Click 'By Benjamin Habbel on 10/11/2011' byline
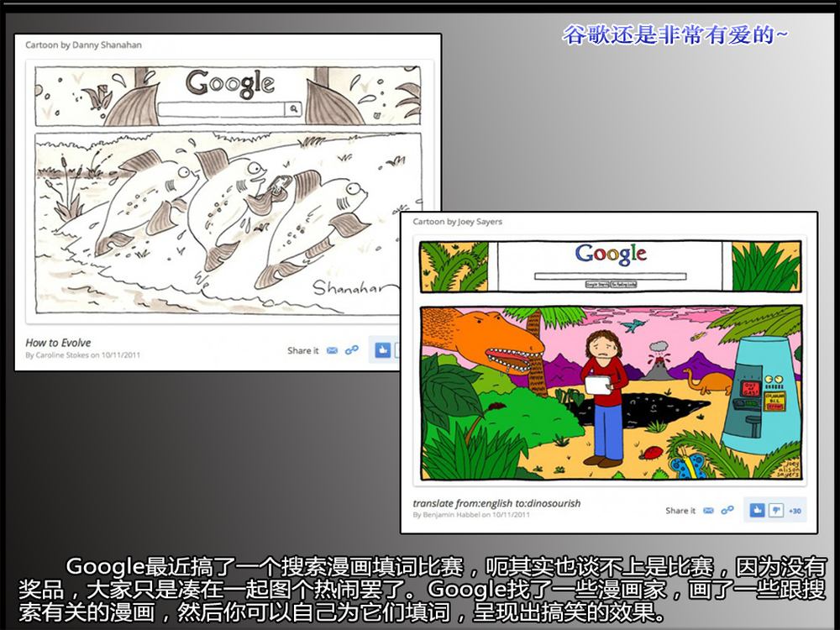The width and height of the screenshot is (840, 630). [x=471, y=515]
